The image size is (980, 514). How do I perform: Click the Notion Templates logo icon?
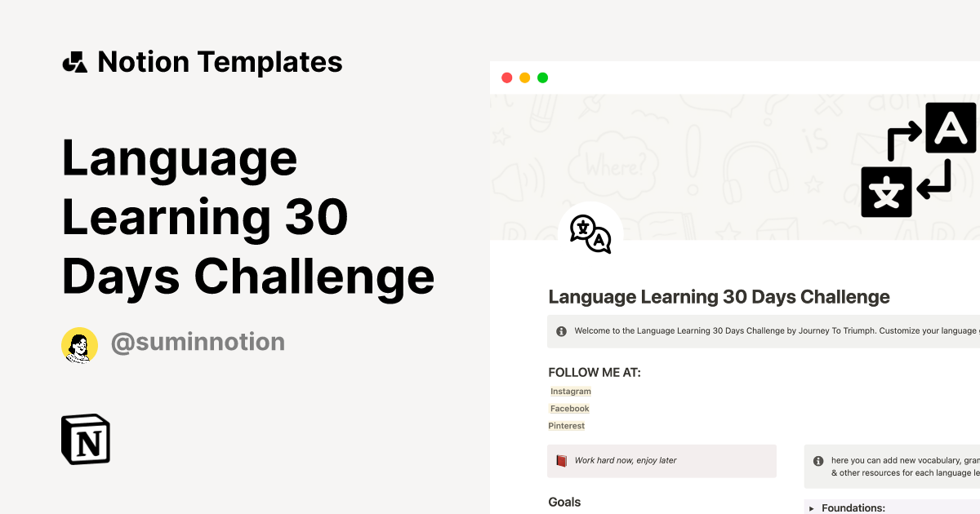(x=74, y=61)
